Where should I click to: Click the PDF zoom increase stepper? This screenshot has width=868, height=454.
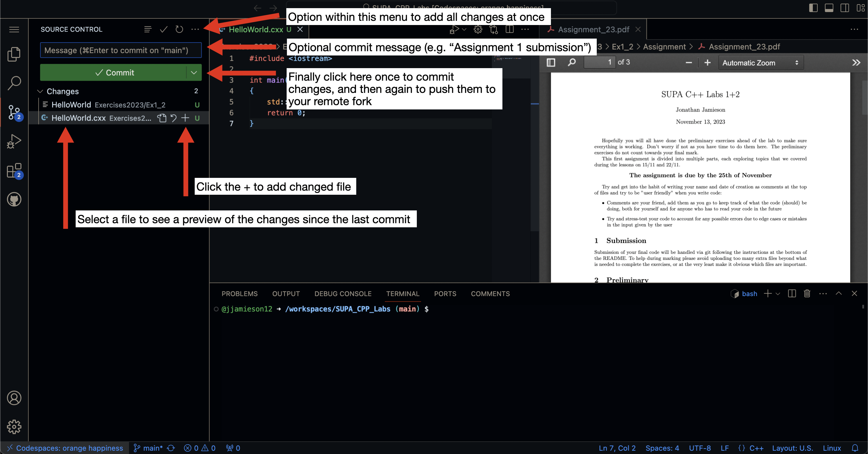pyautogui.click(x=708, y=63)
